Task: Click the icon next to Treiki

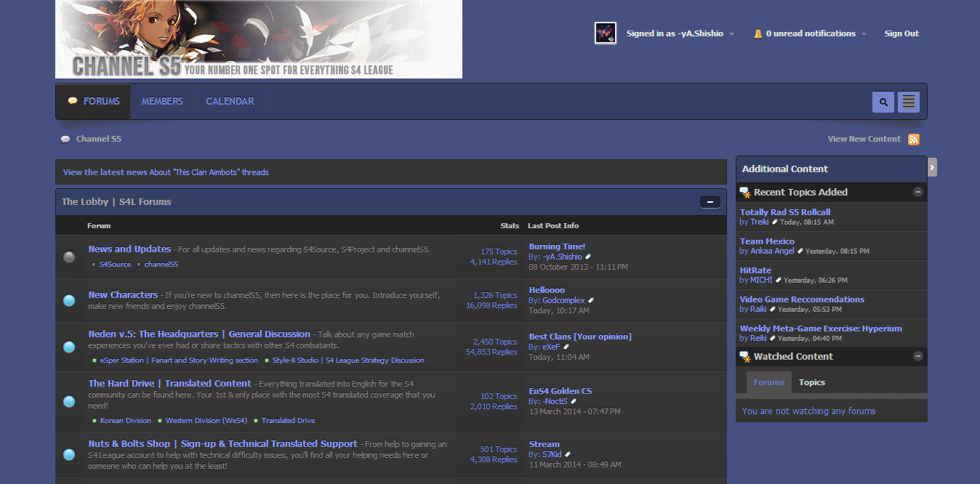Action: [x=775, y=222]
